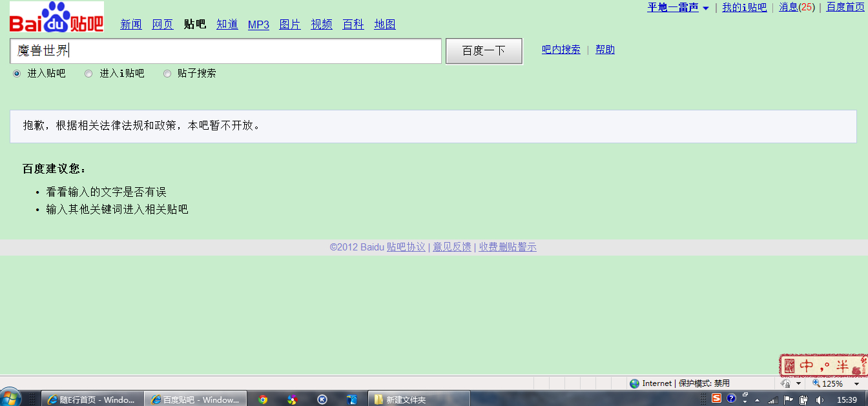Open Action Center flag icon
Image resolution: width=868 pixels, height=406 pixels.
[x=788, y=400]
